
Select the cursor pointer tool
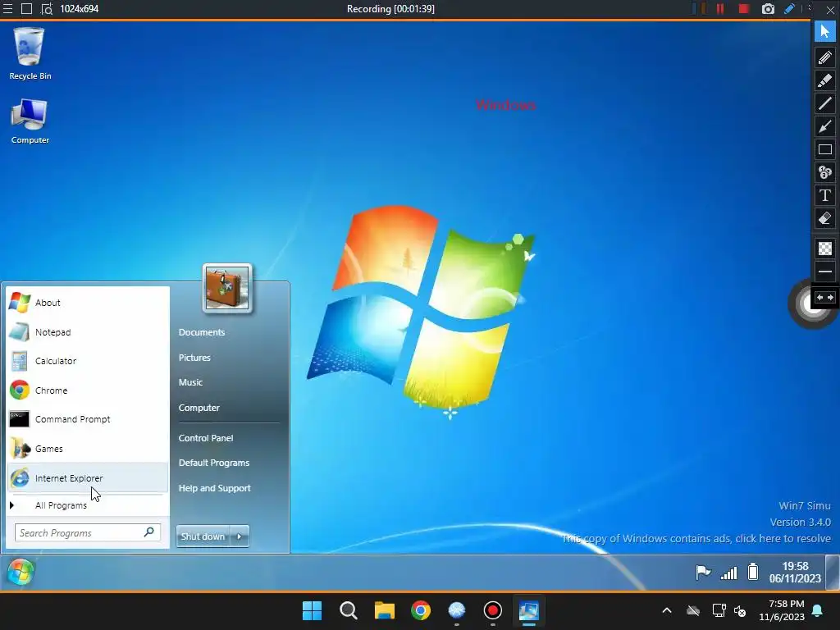825,32
